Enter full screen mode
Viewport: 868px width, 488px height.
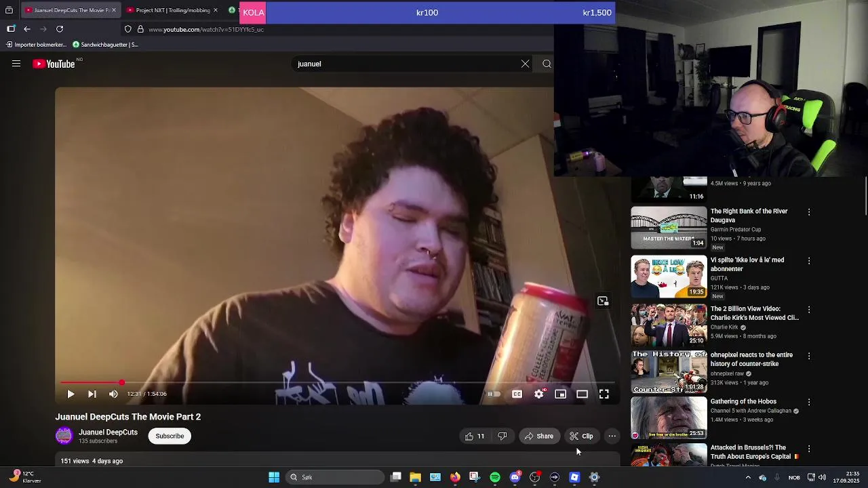604,394
